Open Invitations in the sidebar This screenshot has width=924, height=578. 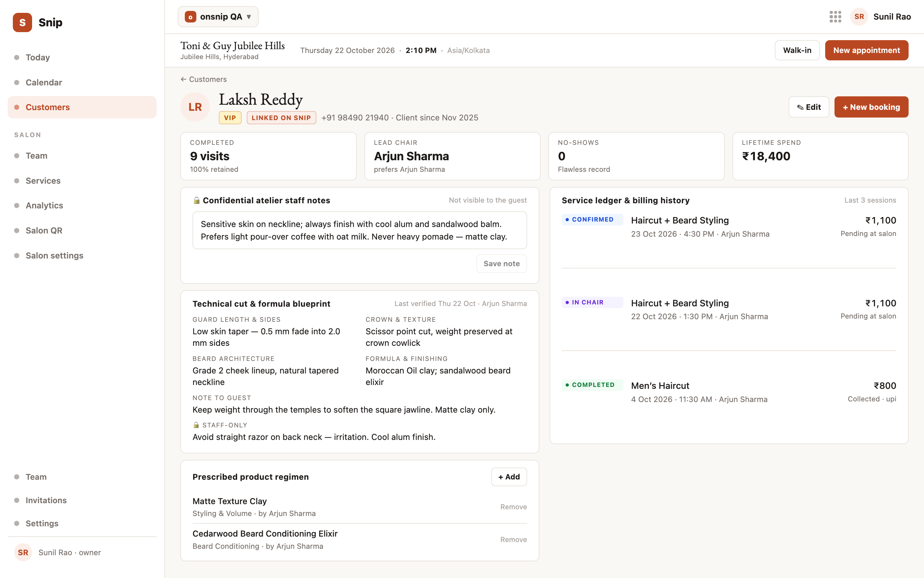82,500
